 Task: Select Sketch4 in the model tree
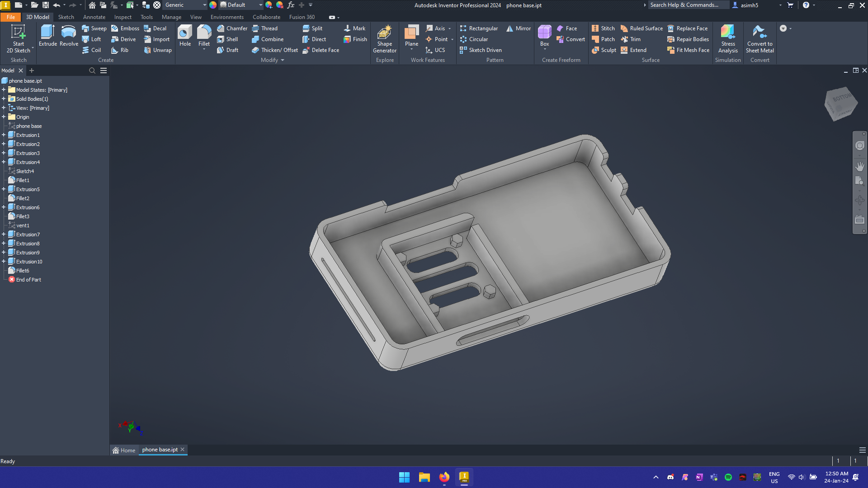coord(25,171)
